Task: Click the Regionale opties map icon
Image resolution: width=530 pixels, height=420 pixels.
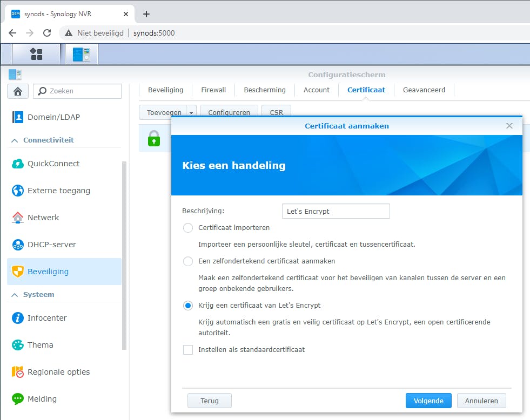Action: tap(18, 372)
